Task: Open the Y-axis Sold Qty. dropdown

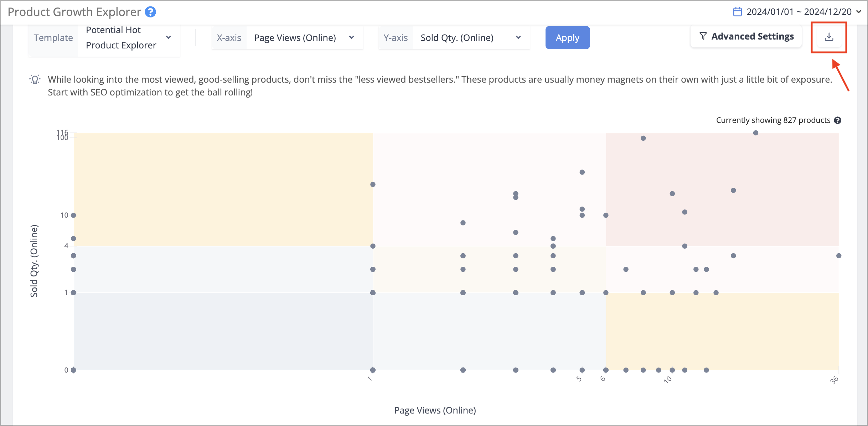Action: click(471, 37)
